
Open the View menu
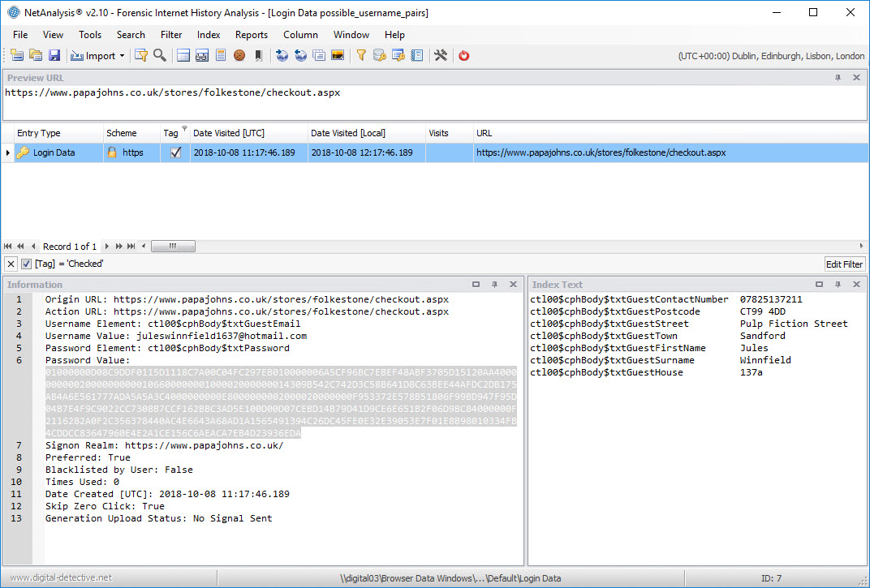pyautogui.click(x=53, y=34)
